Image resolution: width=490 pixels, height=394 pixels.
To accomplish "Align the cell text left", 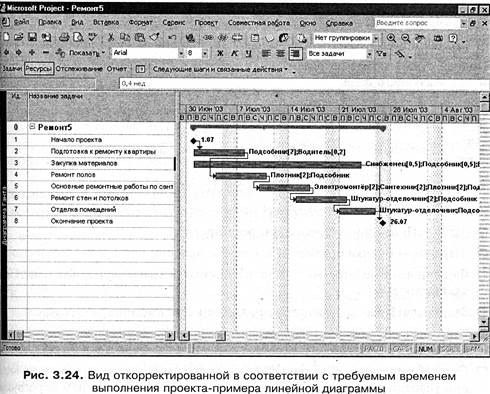I will point(266,53).
